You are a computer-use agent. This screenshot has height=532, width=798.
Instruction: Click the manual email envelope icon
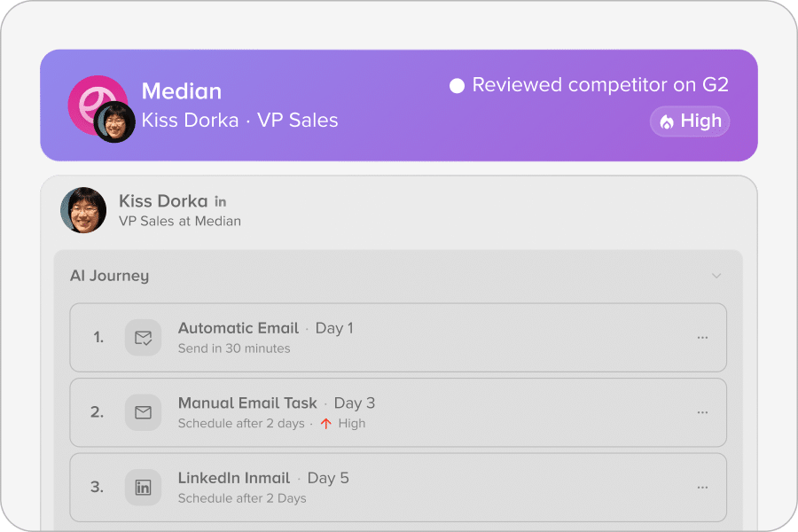coord(143,412)
